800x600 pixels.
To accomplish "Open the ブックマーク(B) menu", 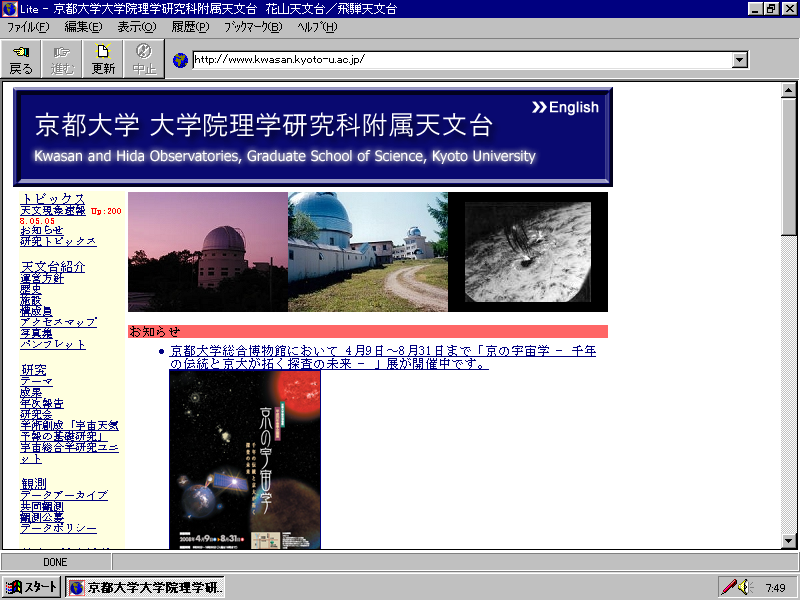I will 253,27.
